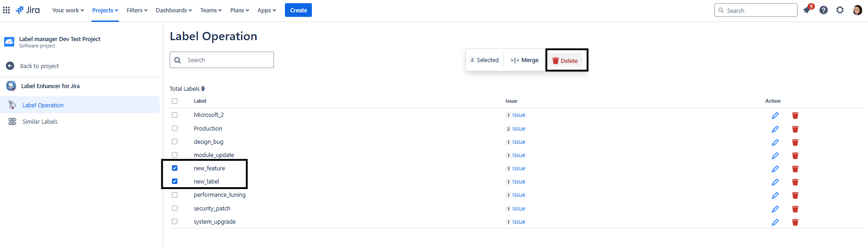Open the 1 Issue link for Microsoft_2
This screenshot has width=868, height=247.
pos(515,115)
